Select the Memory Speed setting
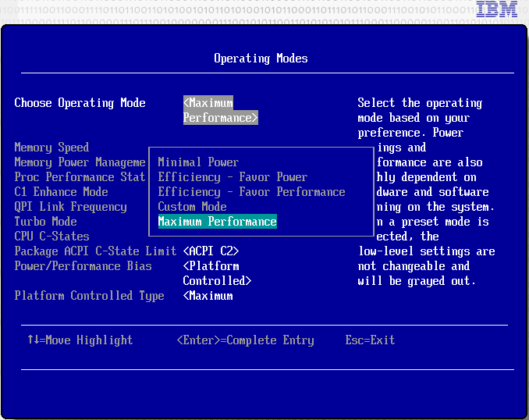Image resolution: width=529 pixels, height=420 pixels. pos(51,148)
